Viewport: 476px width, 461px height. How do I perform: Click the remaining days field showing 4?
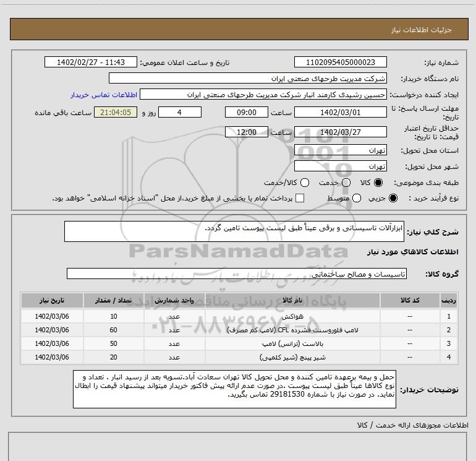(x=180, y=112)
